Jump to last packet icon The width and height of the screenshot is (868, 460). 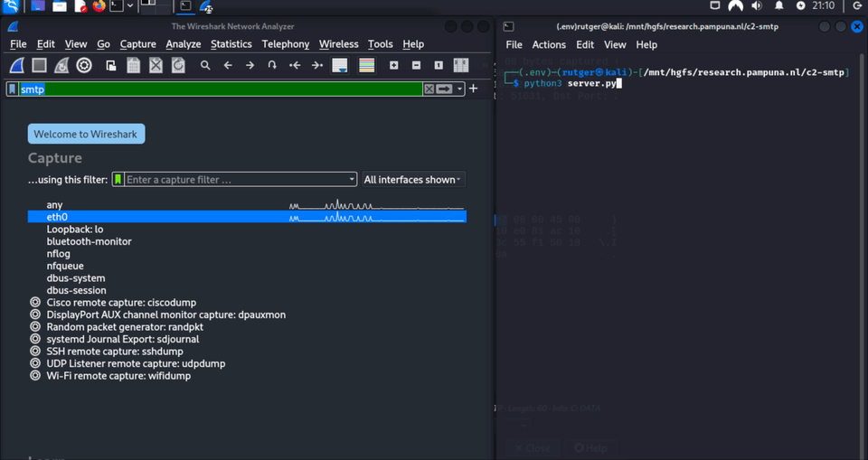tap(316, 65)
